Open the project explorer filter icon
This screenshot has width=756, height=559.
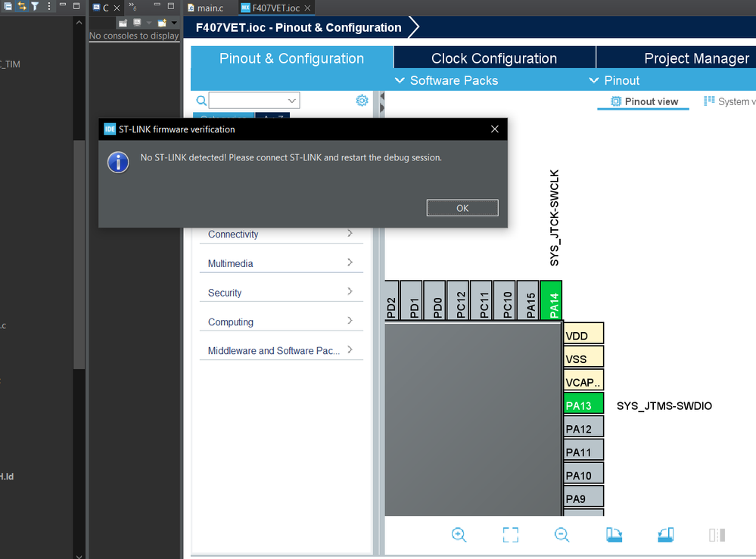(36, 6)
